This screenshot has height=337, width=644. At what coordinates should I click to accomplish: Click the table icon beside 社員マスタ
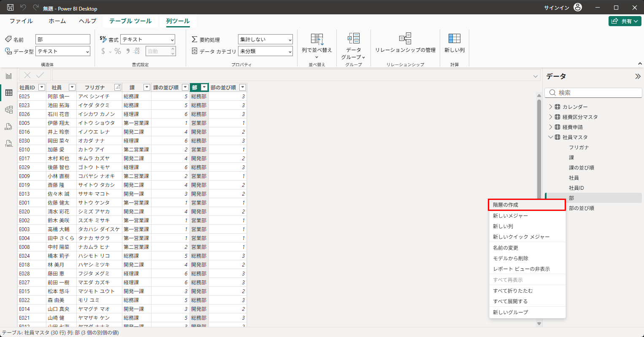[x=557, y=137]
